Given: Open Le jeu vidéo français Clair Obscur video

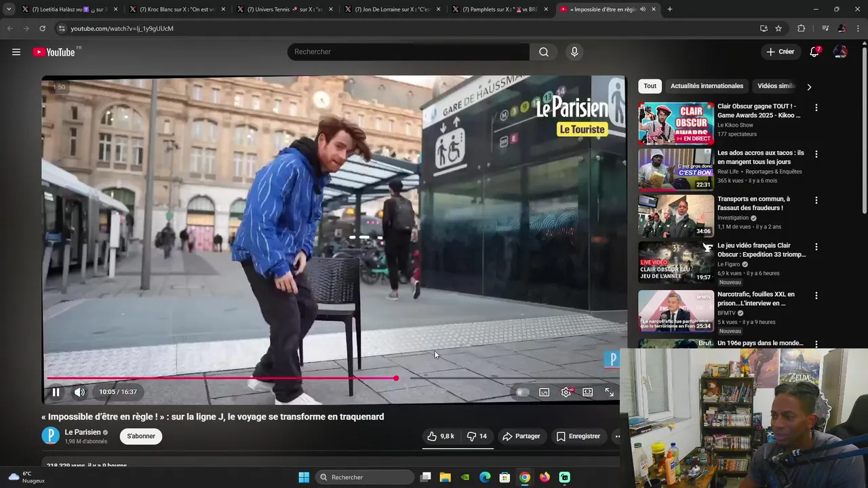Looking at the screenshot, I should pos(676,262).
